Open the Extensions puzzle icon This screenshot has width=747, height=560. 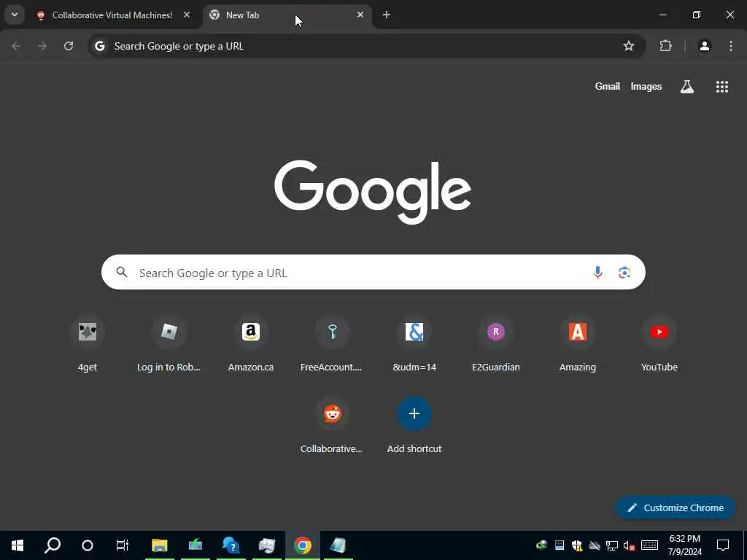[x=665, y=46]
